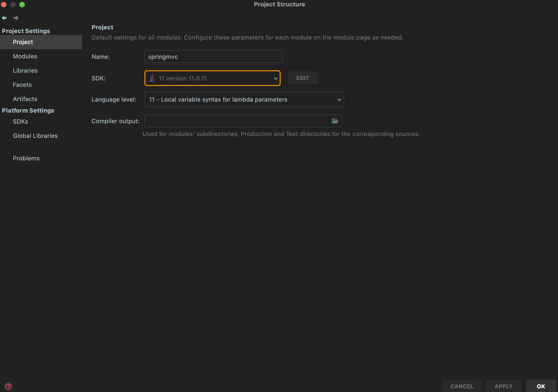558x392 pixels.
Task: Click the EDIT button next to SDK
Action: 302,78
